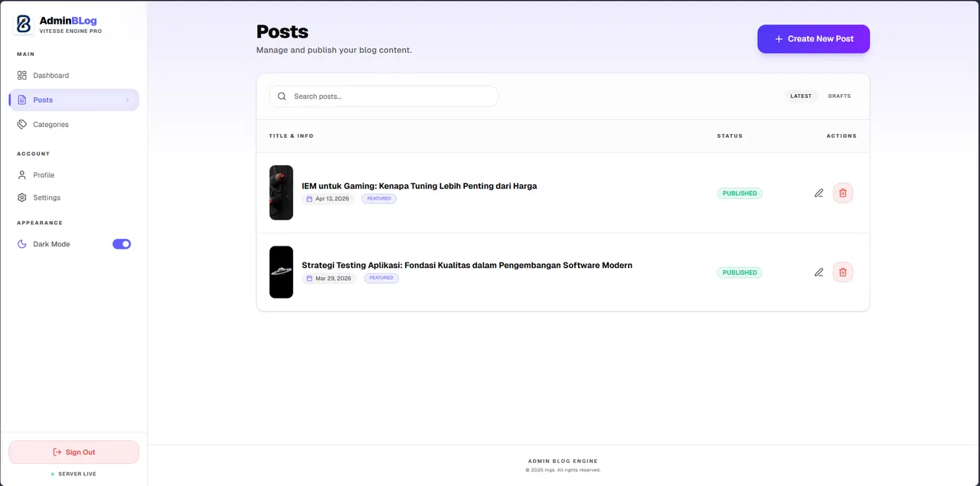Open the Categories menu item
This screenshot has width=980, height=486.
tap(73, 124)
